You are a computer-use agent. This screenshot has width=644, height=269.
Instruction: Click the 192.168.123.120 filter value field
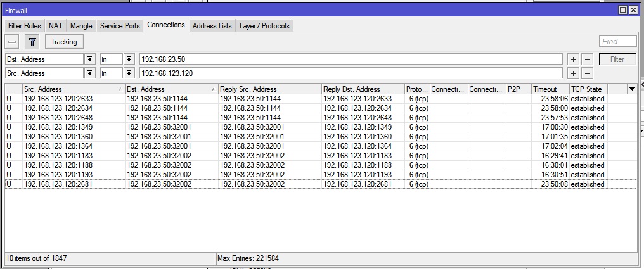pos(351,73)
